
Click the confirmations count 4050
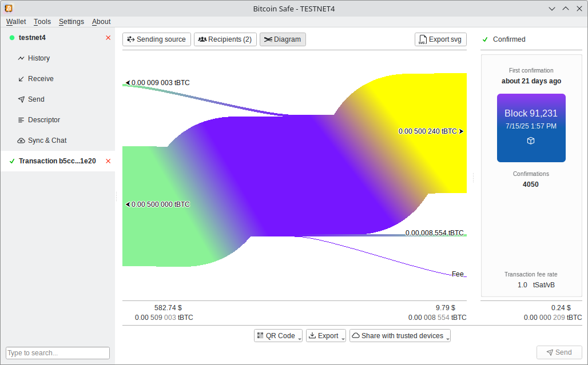click(531, 184)
